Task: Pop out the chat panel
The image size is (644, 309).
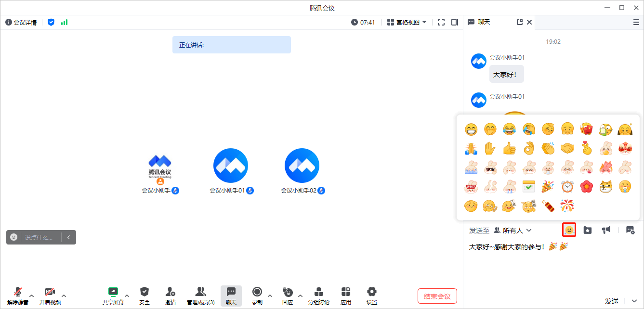Action: pyautogui.click(x=520, y=22)
